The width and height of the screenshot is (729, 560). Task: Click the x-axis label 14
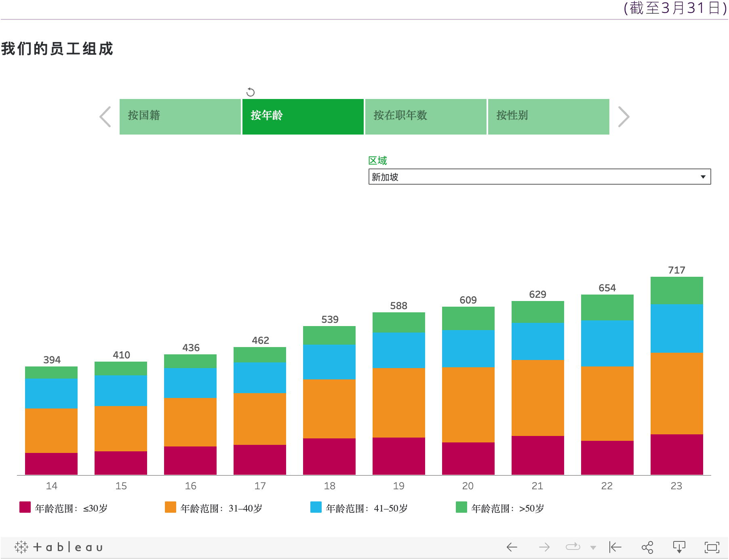coord(52,486)
